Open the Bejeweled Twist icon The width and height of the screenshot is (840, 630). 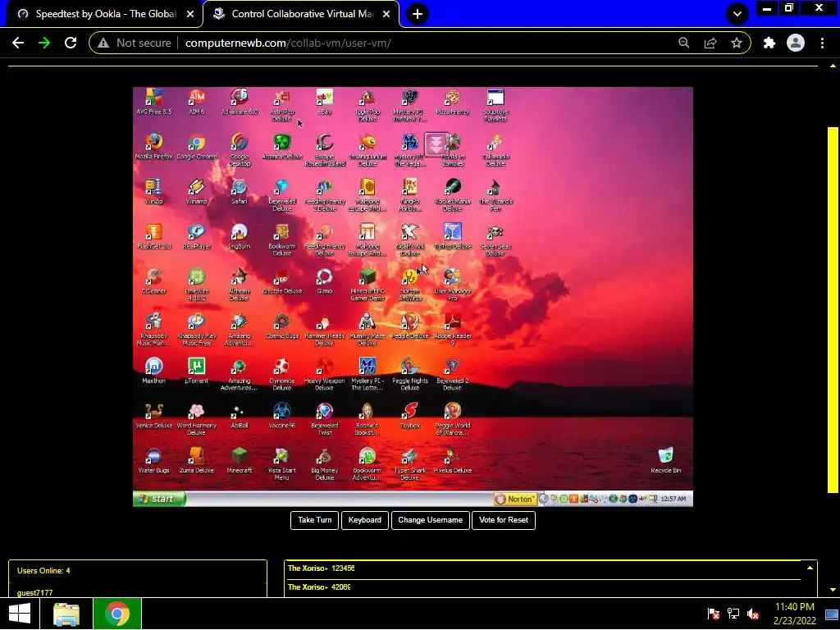325,419
